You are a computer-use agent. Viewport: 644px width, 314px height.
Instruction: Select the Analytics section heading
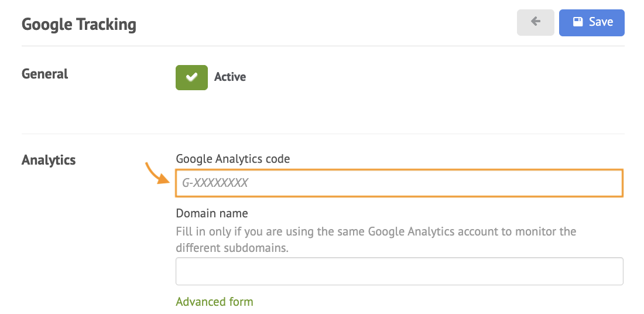point(49,160)
